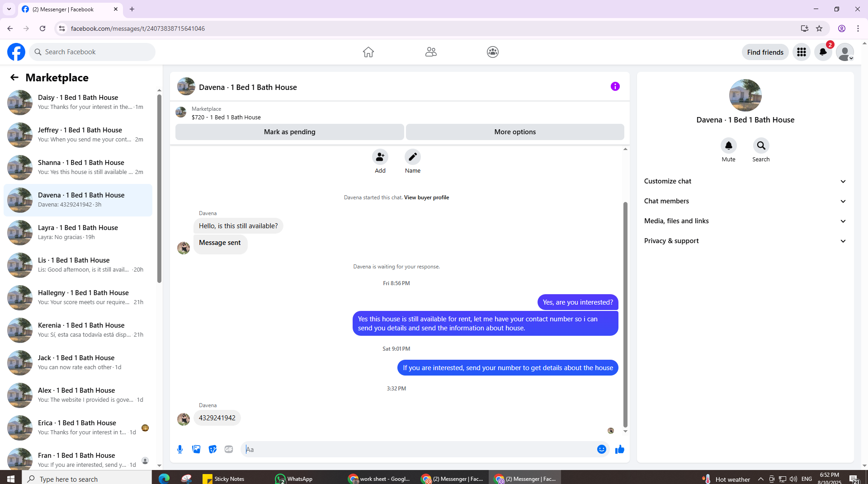Click the chat messages scrollbar
This screenshot has width=868, height=484.
pyautogui.click(x=625, y=314)
